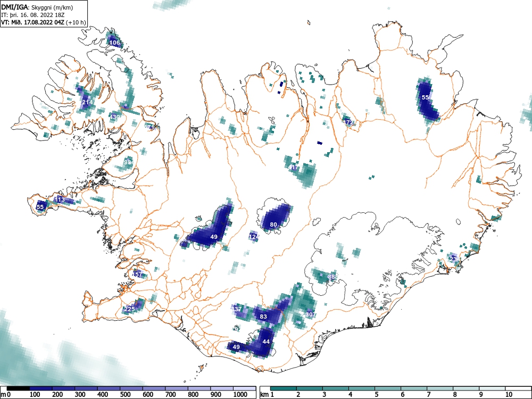Click the '386' label on Vatnajökull

332,277
